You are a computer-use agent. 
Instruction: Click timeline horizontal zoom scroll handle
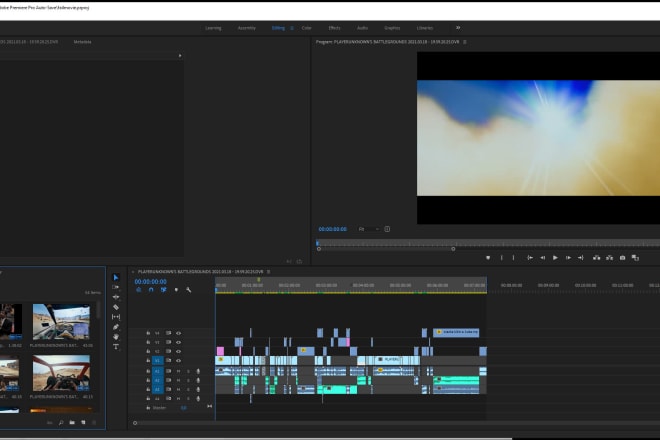(x=135, y=423)
